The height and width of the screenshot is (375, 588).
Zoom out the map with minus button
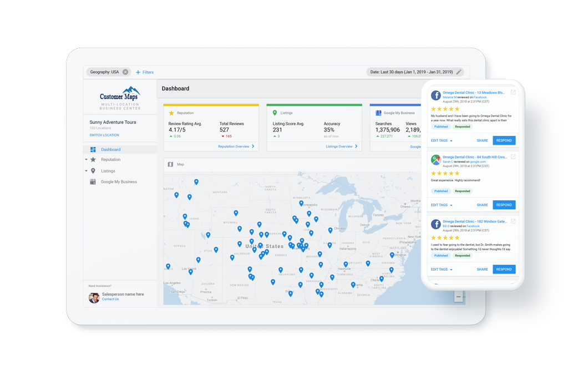pyautogui.click(x=458, y=297)
